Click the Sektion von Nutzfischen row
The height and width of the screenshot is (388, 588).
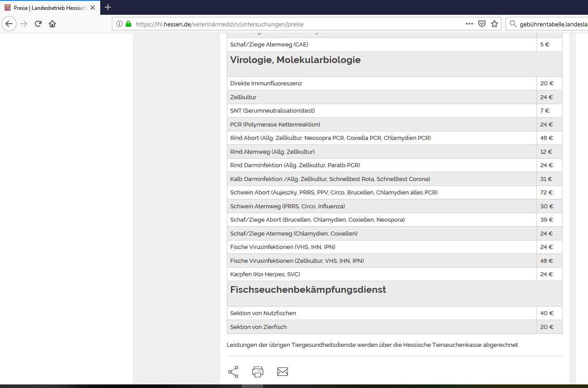point(263,313)
